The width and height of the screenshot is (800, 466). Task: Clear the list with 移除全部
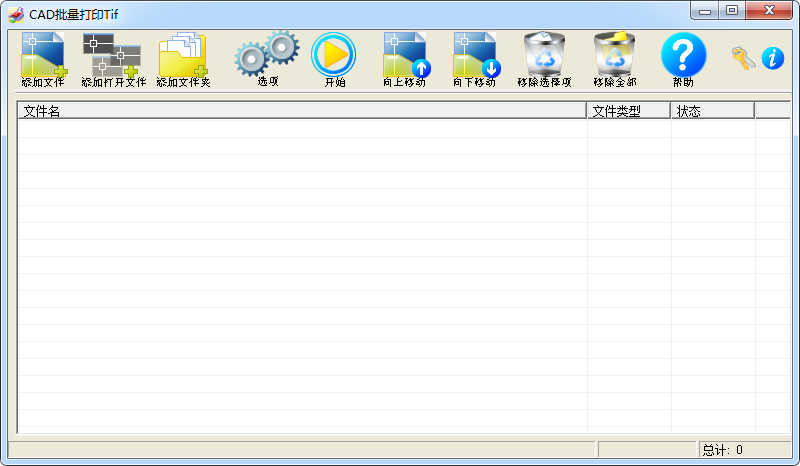(614, 56)
